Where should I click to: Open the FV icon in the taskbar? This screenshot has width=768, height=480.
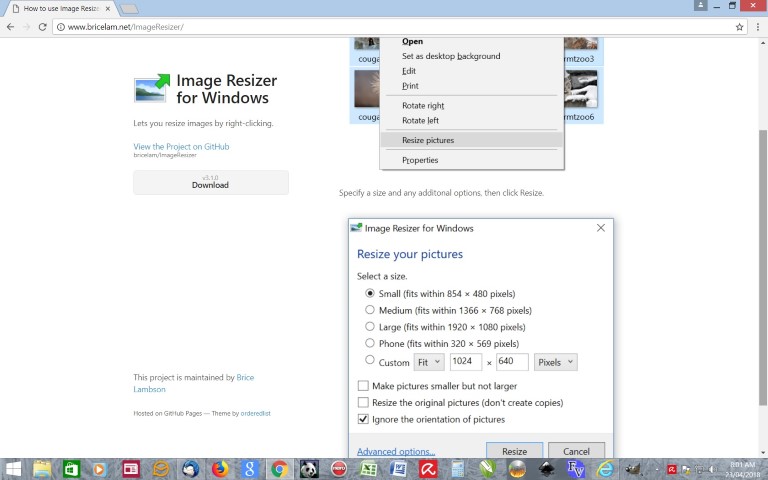click(576, 469)
